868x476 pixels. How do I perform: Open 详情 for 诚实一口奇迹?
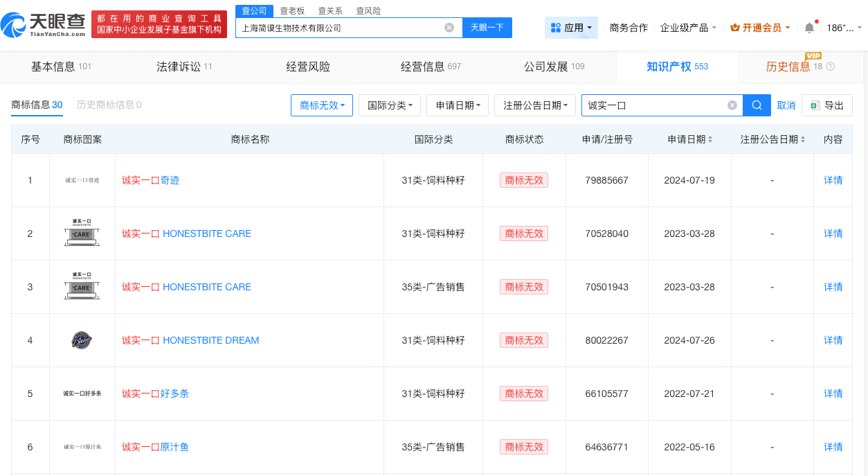pyautogui.click(x=832, y=179)
